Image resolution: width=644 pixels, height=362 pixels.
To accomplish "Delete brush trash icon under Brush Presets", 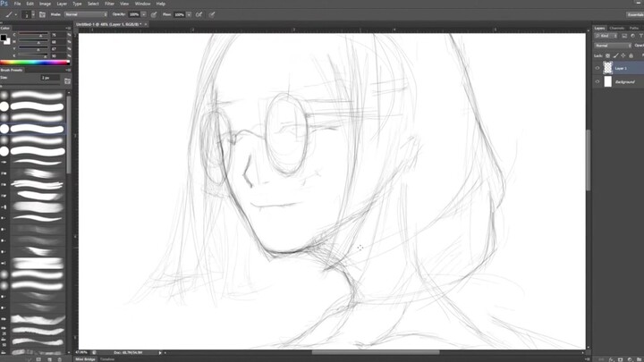I will tap(60, 359).
